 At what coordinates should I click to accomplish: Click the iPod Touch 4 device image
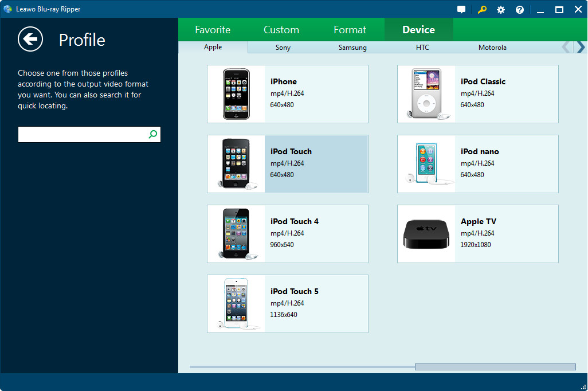237,234
